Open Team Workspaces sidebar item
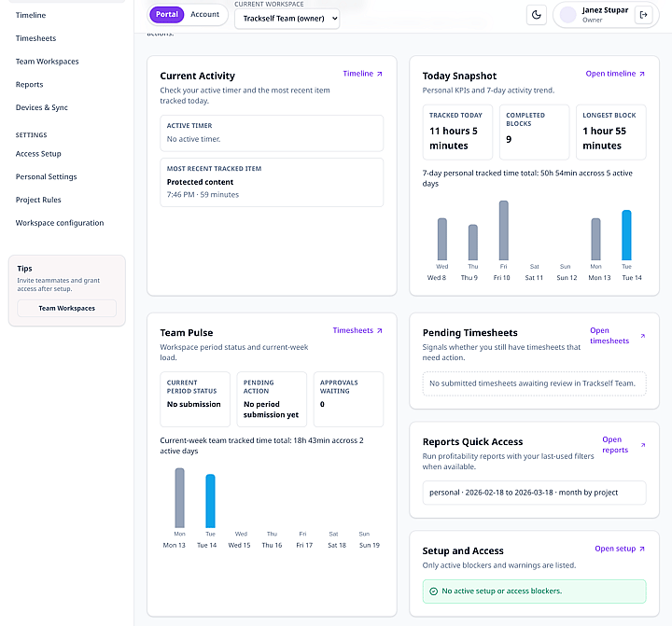672x626 pixels. pos(48,62)
